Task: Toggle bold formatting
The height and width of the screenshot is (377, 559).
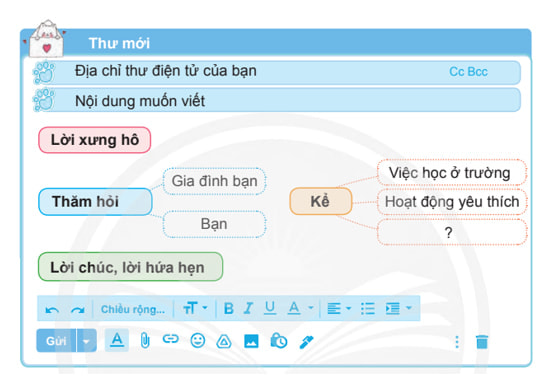Action: [x=229, y=309]
